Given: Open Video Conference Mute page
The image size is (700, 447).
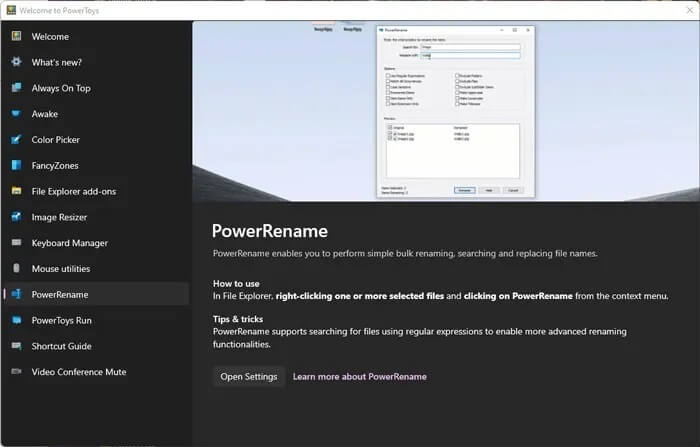Looking at the screenshot, I should (95, 372).
